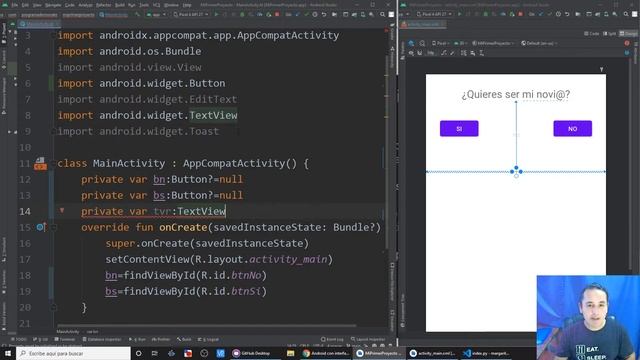Viewport: 640px width, 360px height.
Task: Click the class MainActivity gutter icon on line 11
Action: click(40, 163)
